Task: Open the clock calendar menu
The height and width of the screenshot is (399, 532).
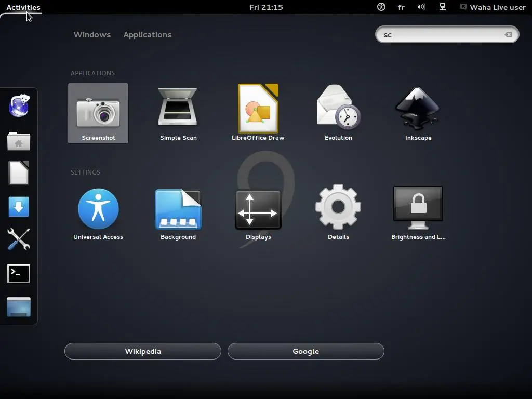Action: [x=266, y=7]
